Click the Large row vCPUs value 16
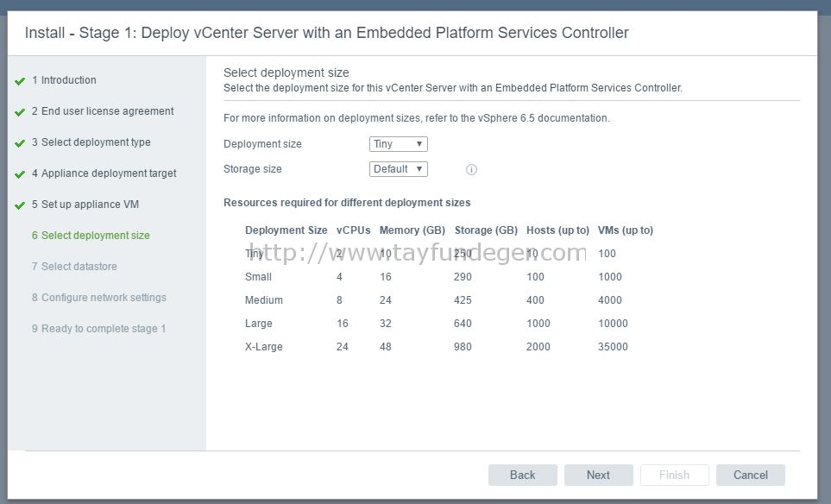Screen dimensions: 831x504 (343, 324)
